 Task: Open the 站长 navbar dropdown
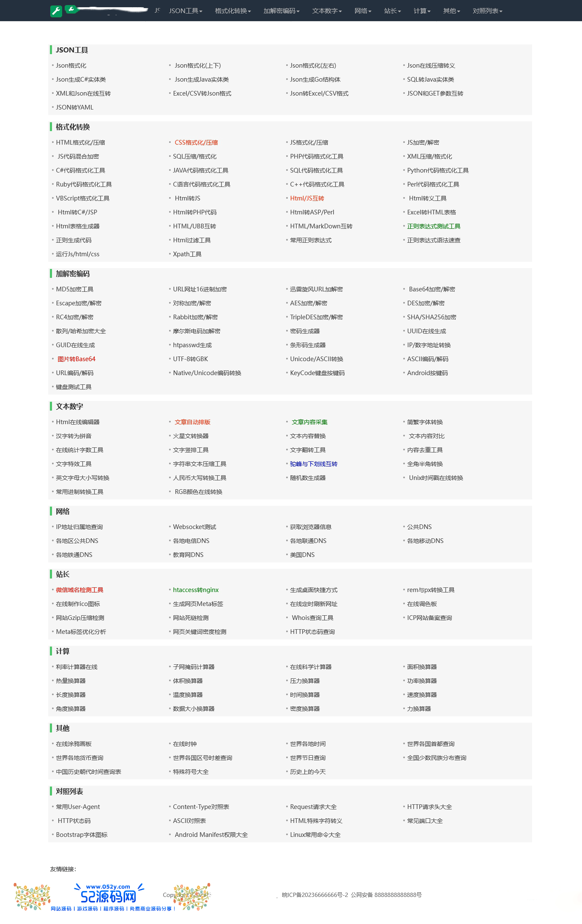pos(392,11)
